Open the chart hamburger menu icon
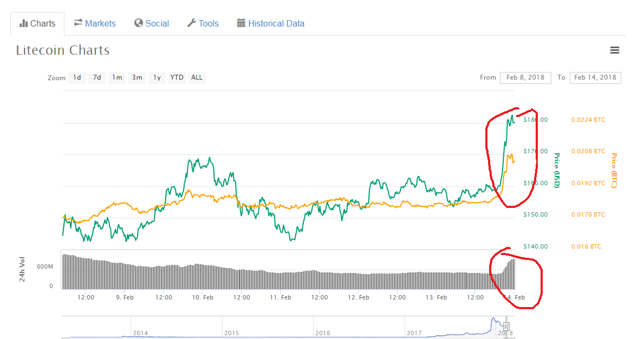This screenshot has height=339, width=644. (614, 50)
